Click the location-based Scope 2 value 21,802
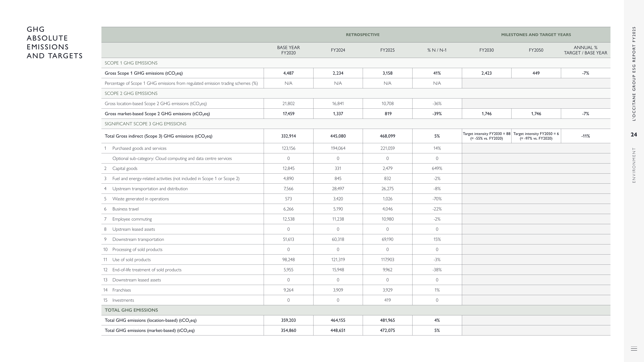 pos(288,103)
